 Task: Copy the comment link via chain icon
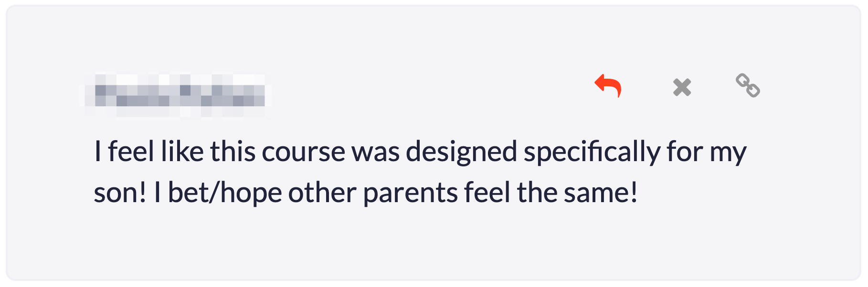[748, 85]
